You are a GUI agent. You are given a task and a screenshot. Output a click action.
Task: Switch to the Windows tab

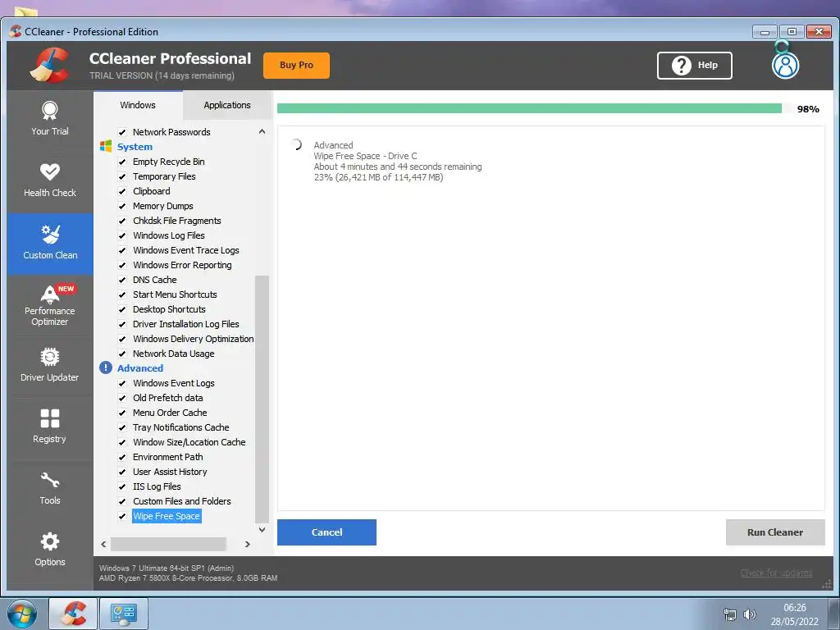(x=138, y=105)
